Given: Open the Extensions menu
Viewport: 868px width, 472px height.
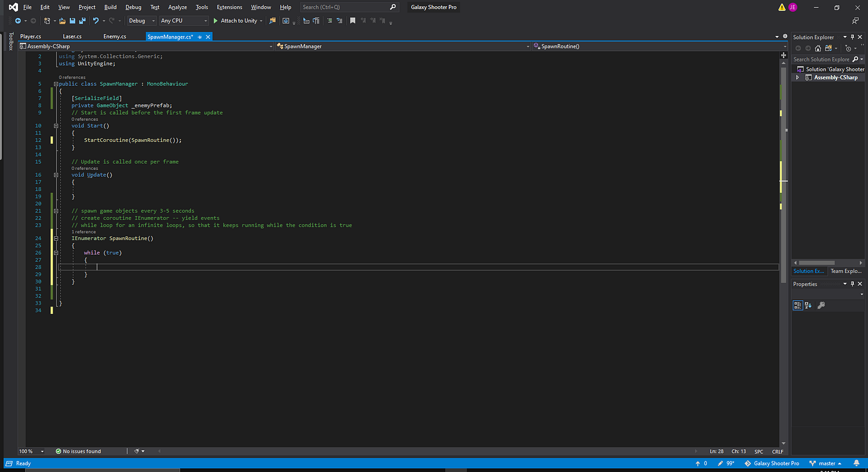Looking at the screenshot, I should coord(230,7).
